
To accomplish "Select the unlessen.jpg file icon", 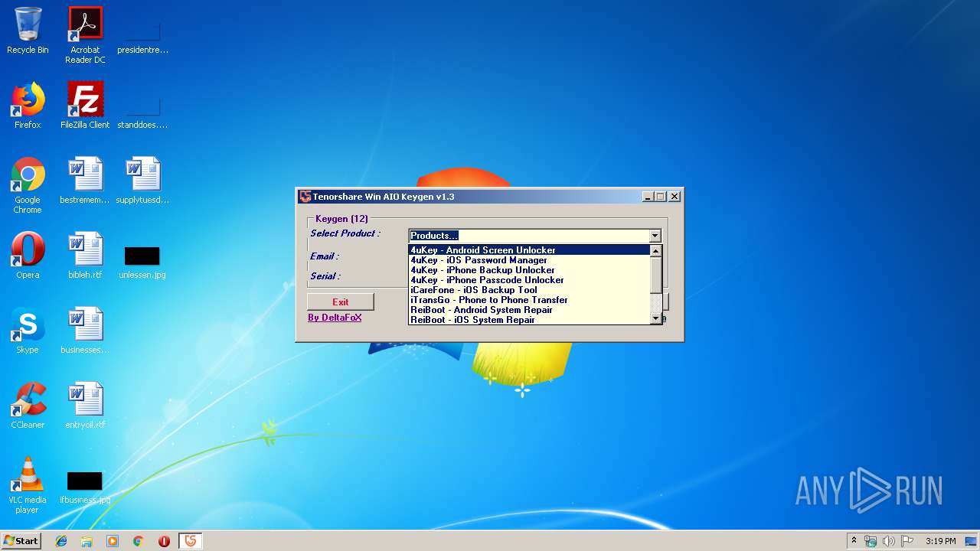I will [142, 261].
